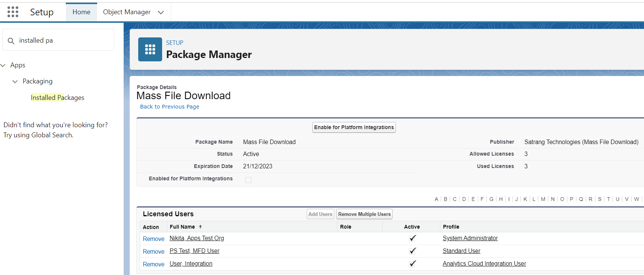Click the SETUP breadcrumb label
This screenshot has height=275, width=644.
[x=174, y=43]
